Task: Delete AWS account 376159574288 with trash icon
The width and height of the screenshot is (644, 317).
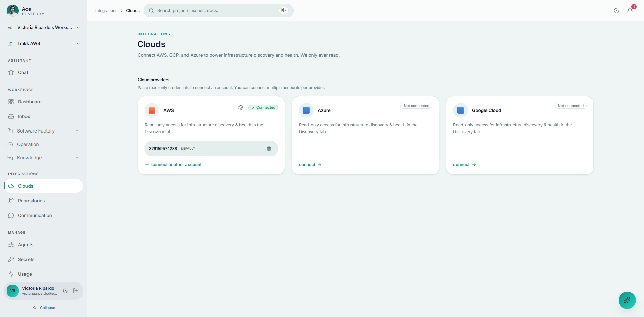Action: point(269,149)
